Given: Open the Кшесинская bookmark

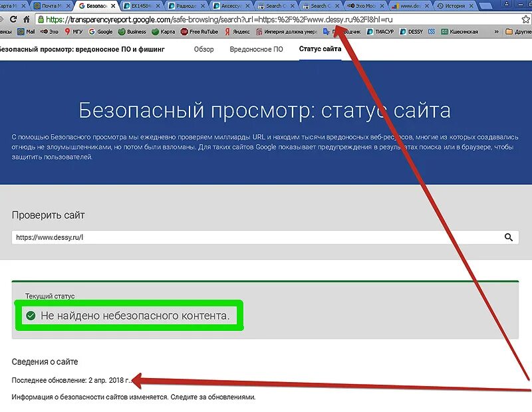Looking at the screenshot, I should tap(460, 31).
